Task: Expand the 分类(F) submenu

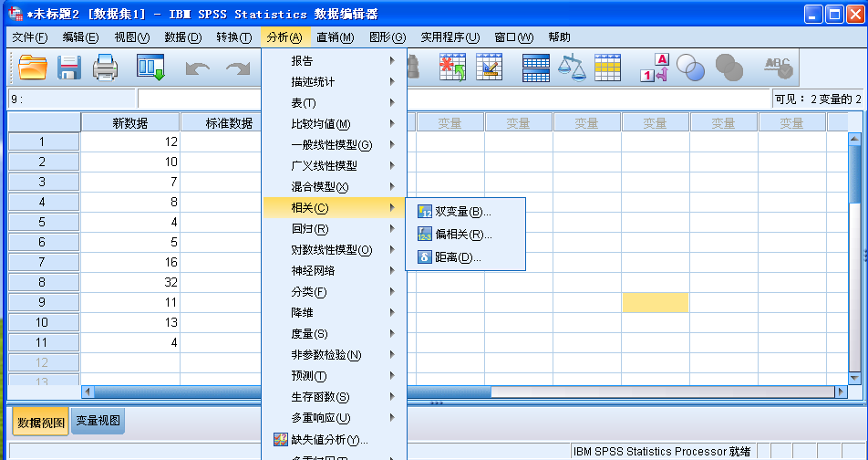Action: 335,292
